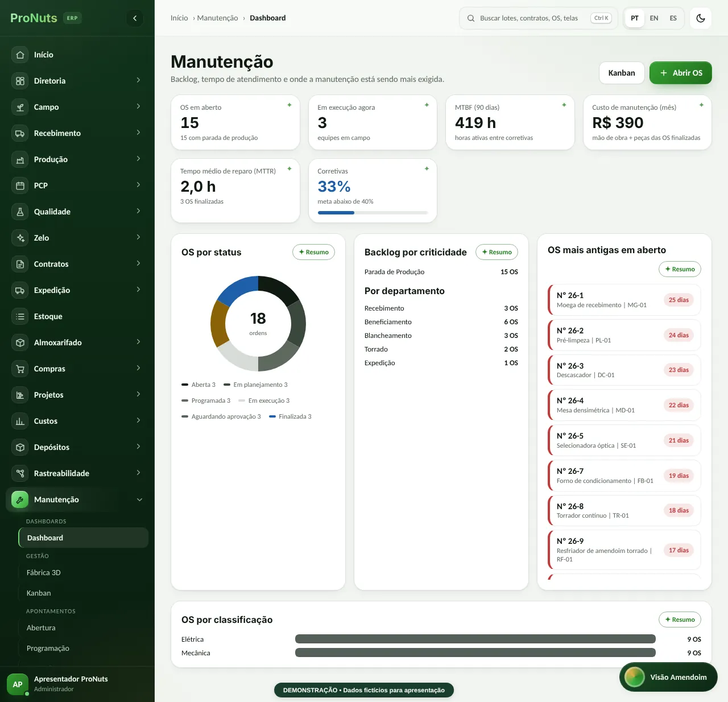Switch language to EN
This screenshot has height=702, width=728.
click(654, 18)
